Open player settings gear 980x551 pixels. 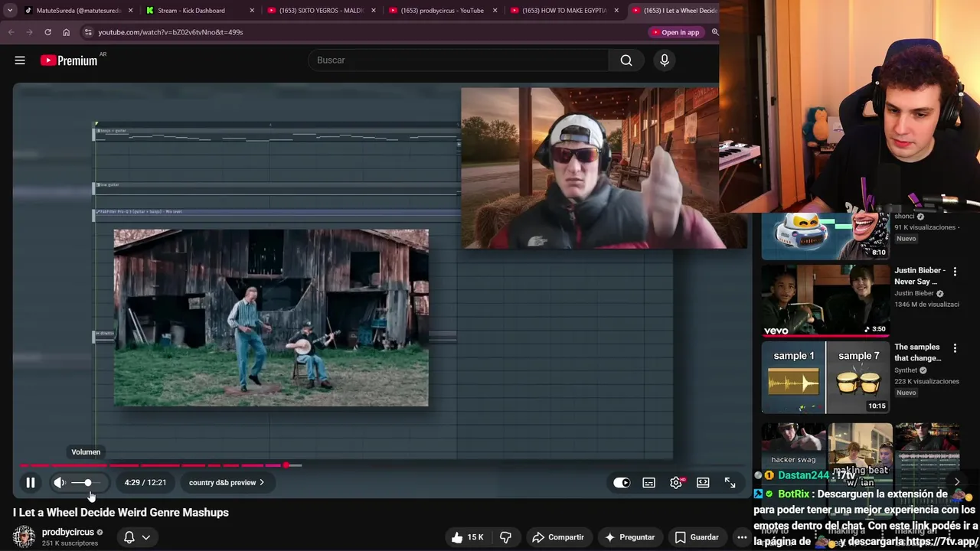click(676, 483)
